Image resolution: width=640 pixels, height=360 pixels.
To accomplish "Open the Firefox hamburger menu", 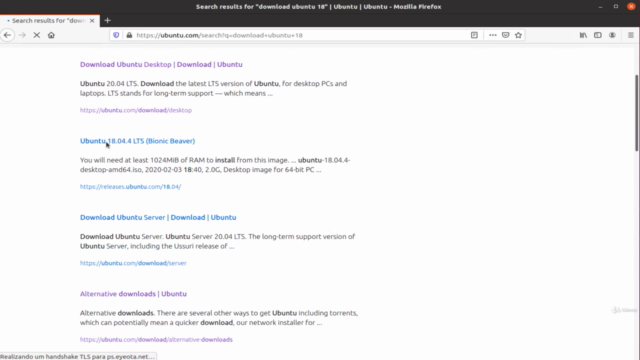I will tap(631, 35).
